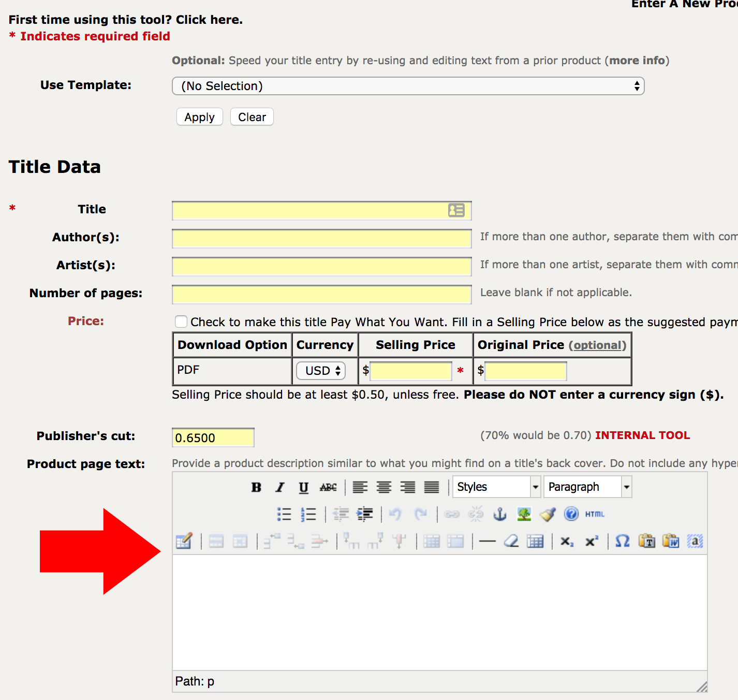Screen dimensions: 738x700
Task: Click the editor help icon
Action: (x=571, y=514)
